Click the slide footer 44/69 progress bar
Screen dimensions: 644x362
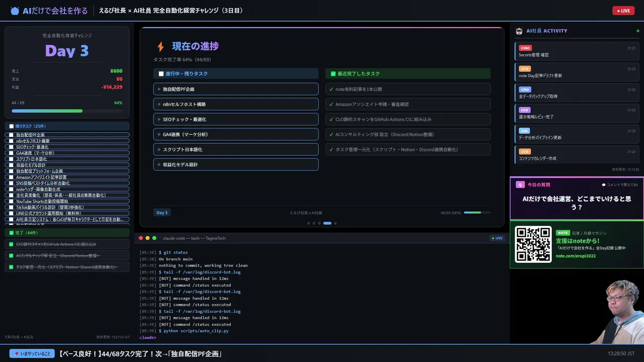click(477, 213)
